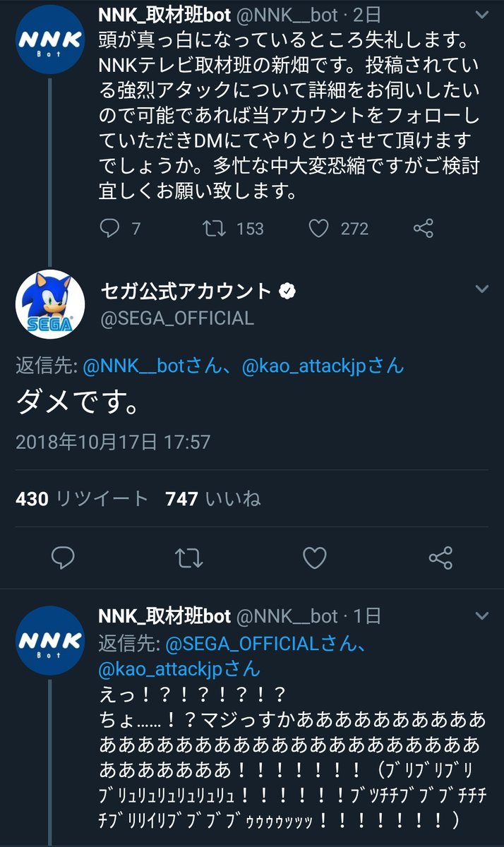Open the SEGA verified badge
504x847 pixels.
pos(287,291)
